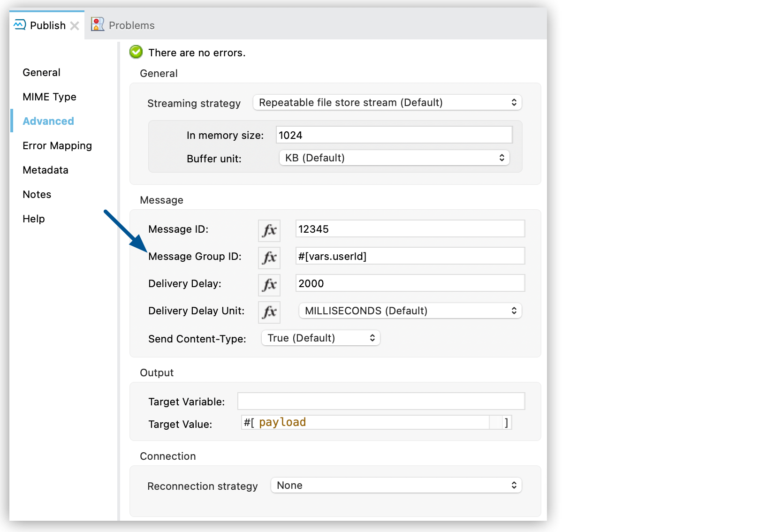Open the MILLISECONDS delivery delay unit dropdown

coord(410,311)
